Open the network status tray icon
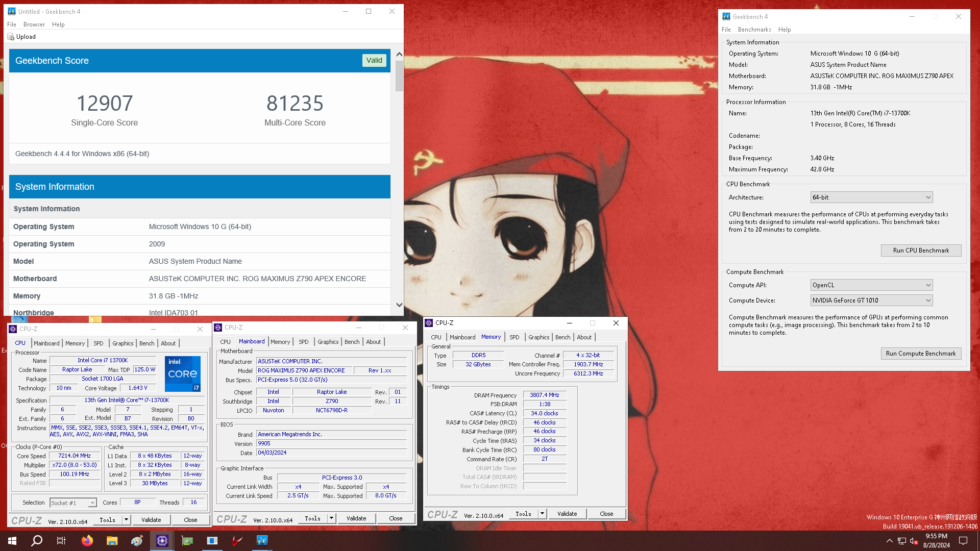The width and height of the screenshot is (980, 551). click(x=902, y=541)
